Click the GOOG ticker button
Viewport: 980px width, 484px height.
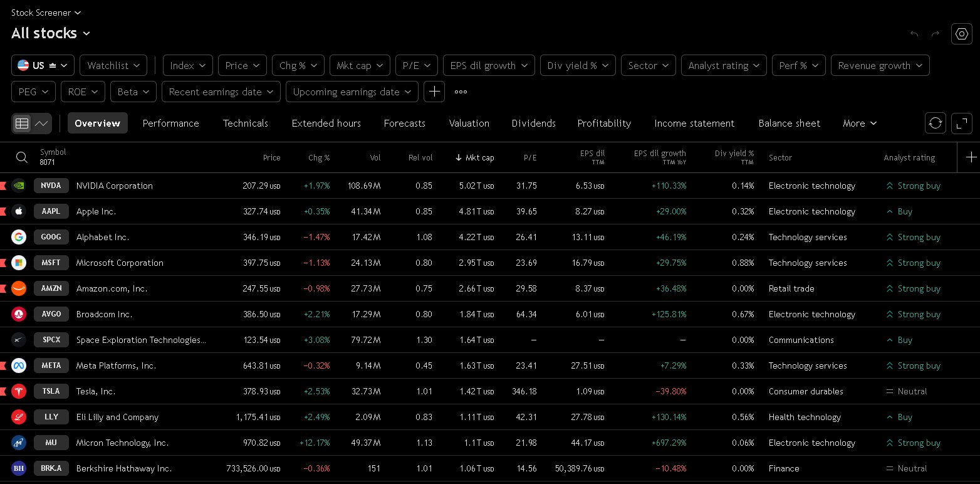point(51,237)
